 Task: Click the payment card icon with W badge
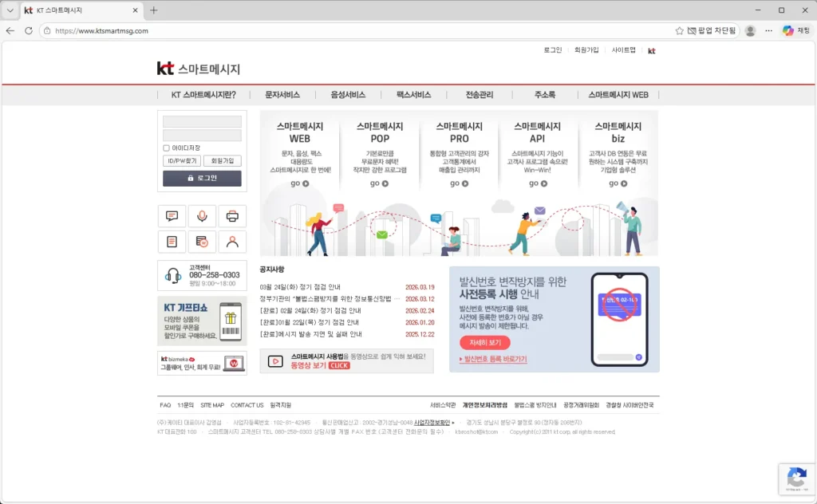pyautogui.click(x=203, y=241)
